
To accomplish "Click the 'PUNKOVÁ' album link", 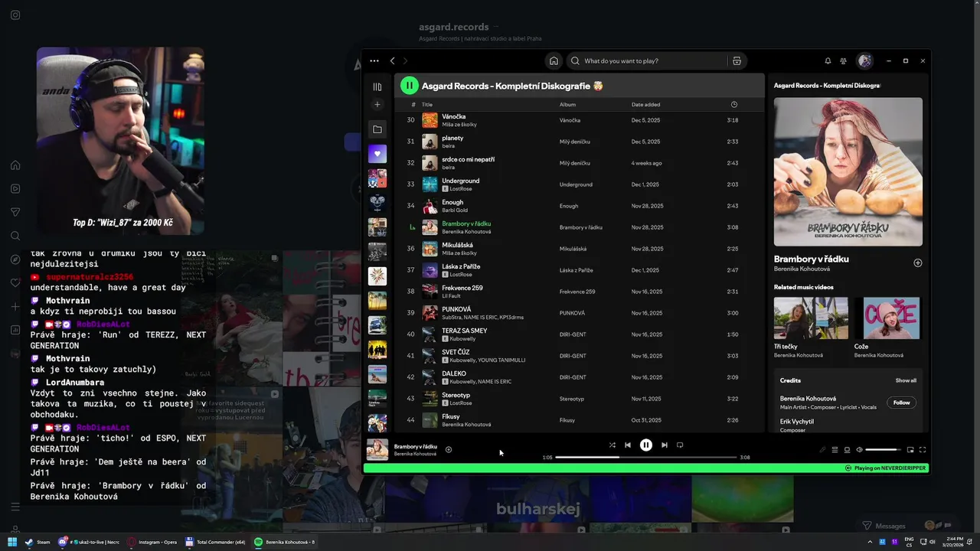I will tap(572, 313).
